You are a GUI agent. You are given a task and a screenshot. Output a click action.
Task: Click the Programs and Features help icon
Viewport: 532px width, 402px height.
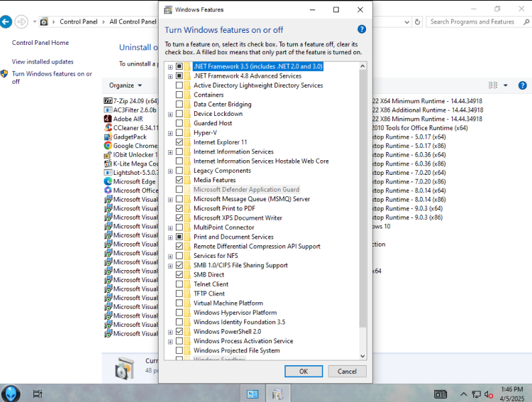(523, 85)
